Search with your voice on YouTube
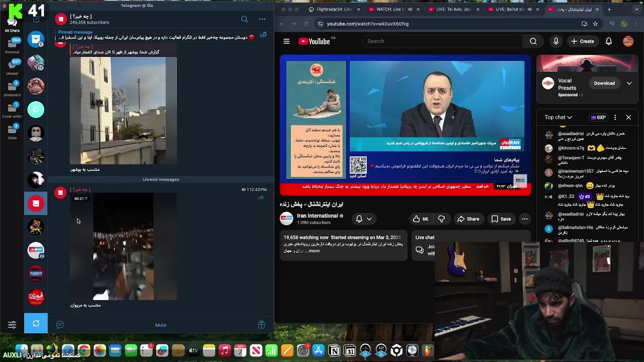Screen dimensions: 644x362 [x=556, y=41]
